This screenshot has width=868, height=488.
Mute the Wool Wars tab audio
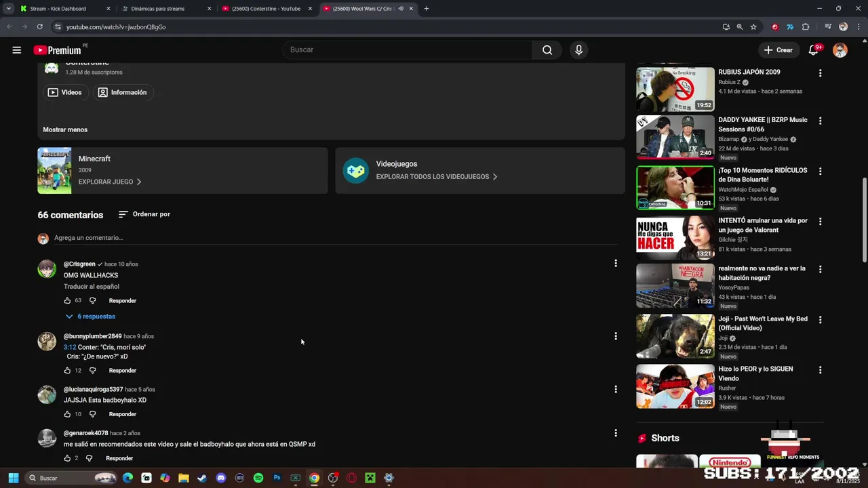(401, 9)
